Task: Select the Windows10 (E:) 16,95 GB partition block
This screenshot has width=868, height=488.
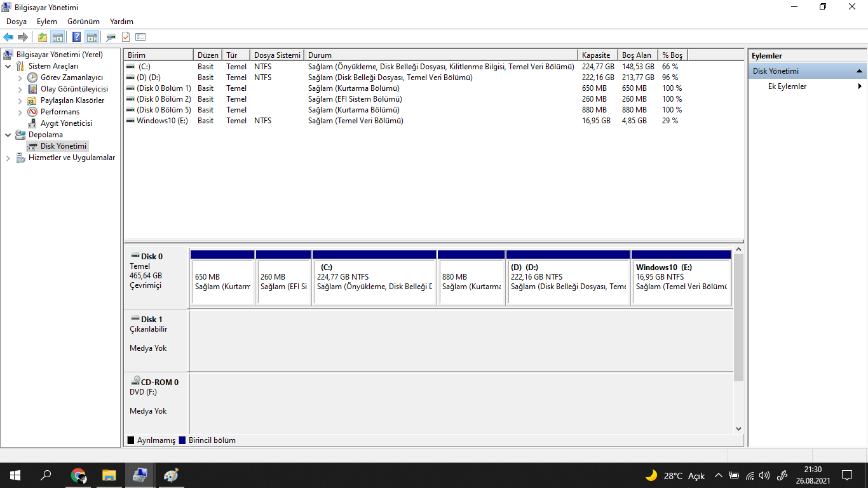Action: (682, 278)
